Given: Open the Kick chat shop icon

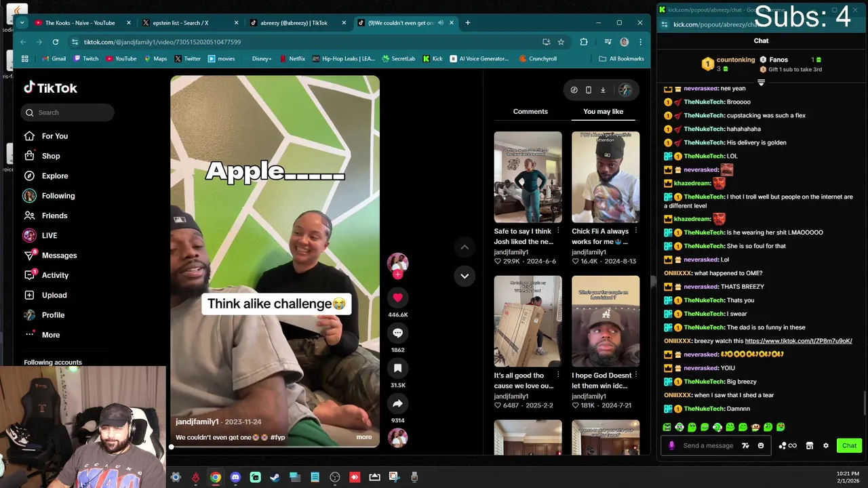Looking at the screenshot, I should click(809, 445).
